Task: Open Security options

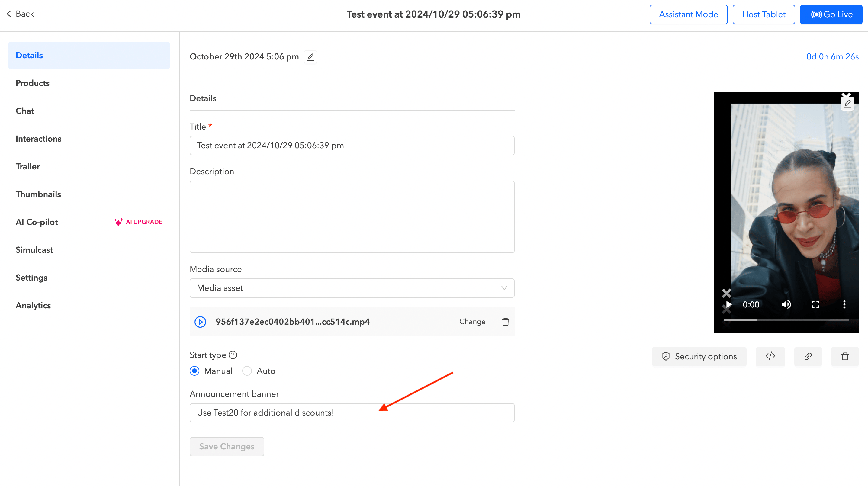Action: point(699,356)
